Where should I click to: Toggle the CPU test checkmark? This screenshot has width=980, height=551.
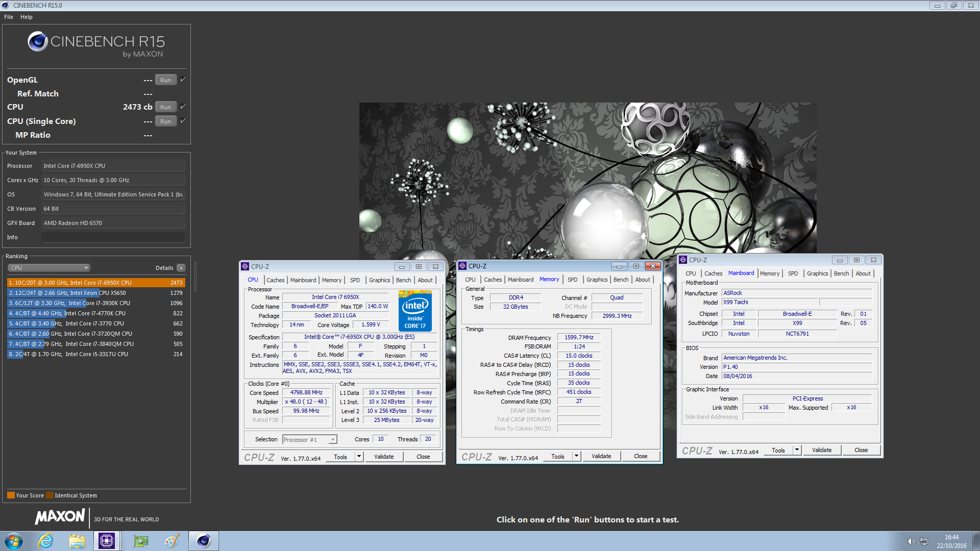[183, 107]
